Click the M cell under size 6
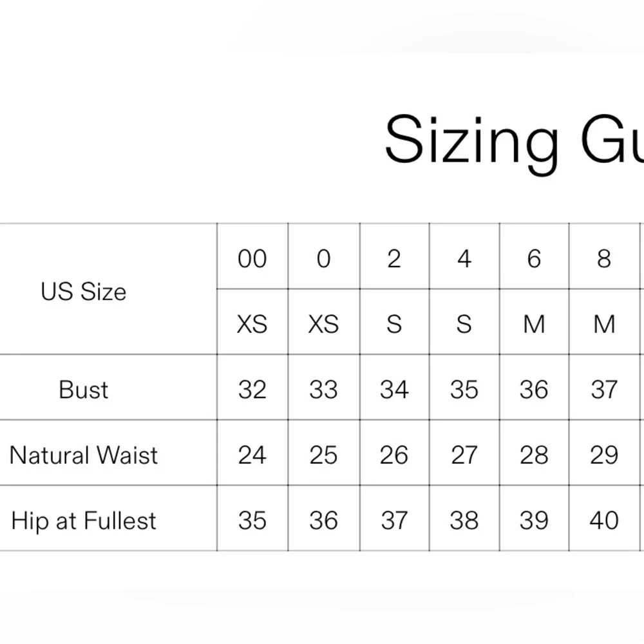The width and height of the screenshot is (644, 644). [534, 324]
